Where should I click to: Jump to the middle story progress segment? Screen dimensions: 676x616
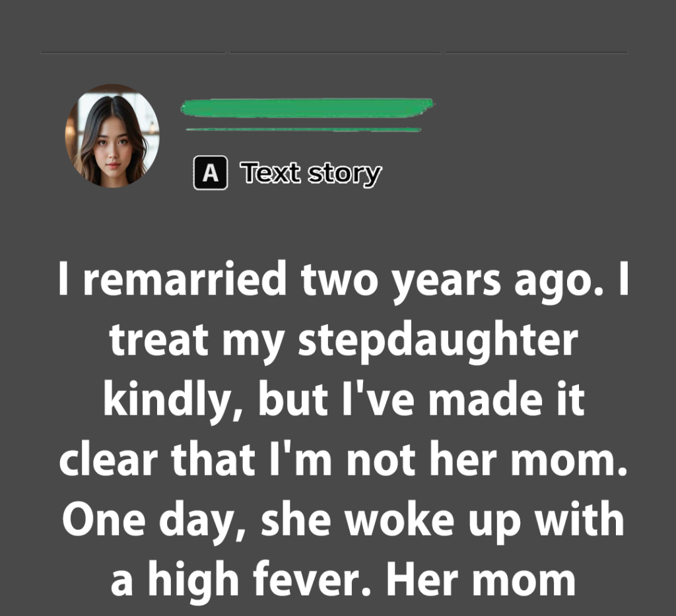(x=335, y=51)
